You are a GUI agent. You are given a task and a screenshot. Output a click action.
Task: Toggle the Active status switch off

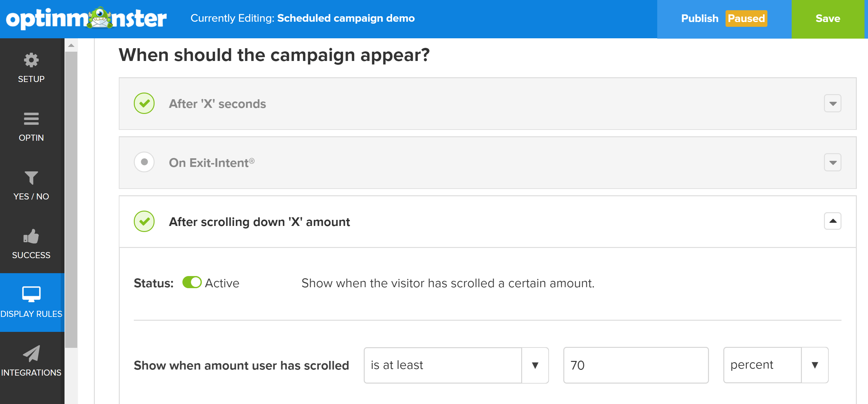192,283
